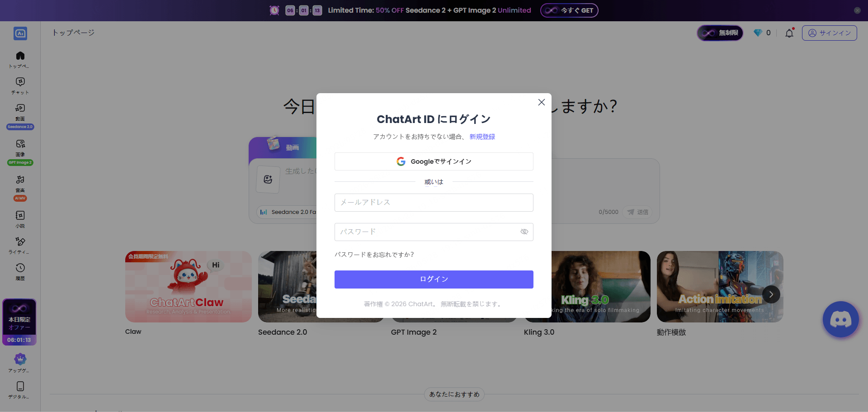The height and width of the screenshot is (412, 868).
Task: Click the 送信 send button
Action: pyautogui.click(x=637, y=212)
